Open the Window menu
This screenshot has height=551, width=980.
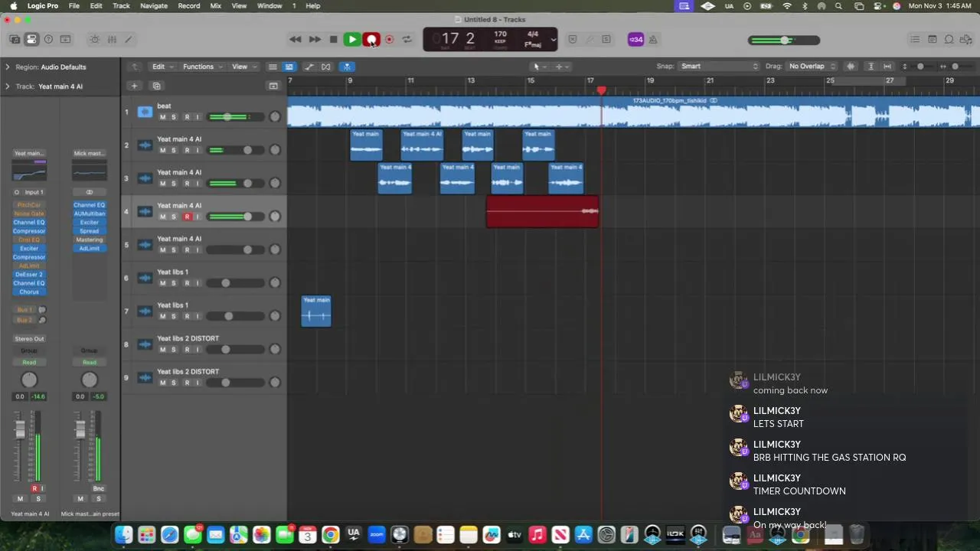pos(269,5)
